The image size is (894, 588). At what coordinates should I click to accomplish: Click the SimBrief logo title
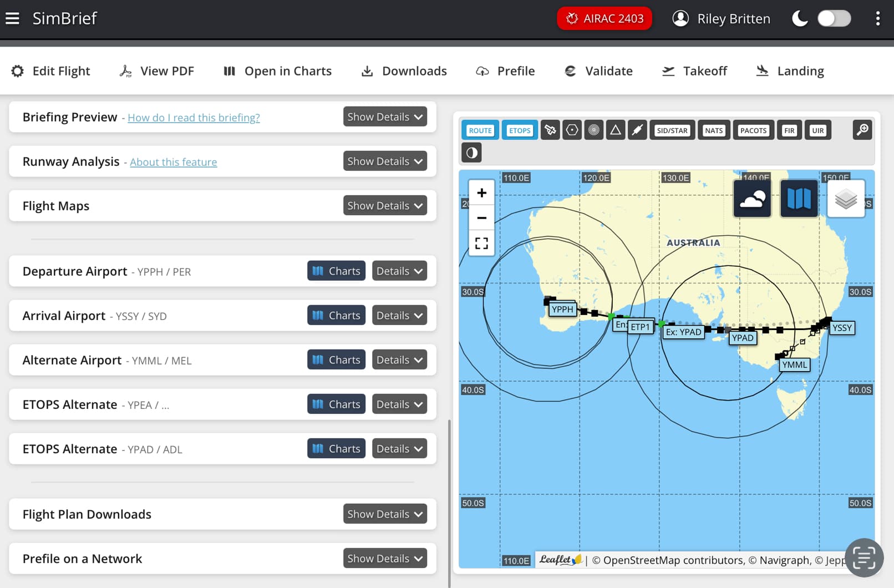(64, 18)
